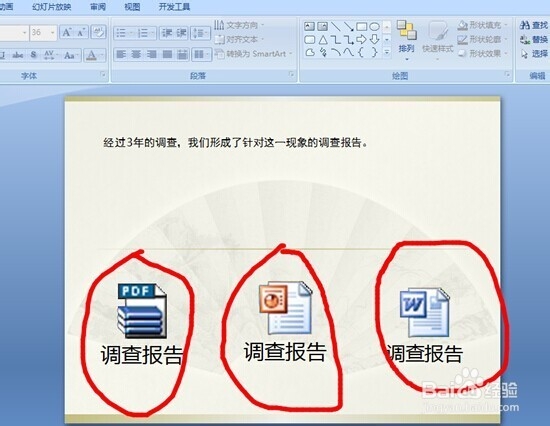
Task: Open the text columns dropdown
Action: click(202, 54)
